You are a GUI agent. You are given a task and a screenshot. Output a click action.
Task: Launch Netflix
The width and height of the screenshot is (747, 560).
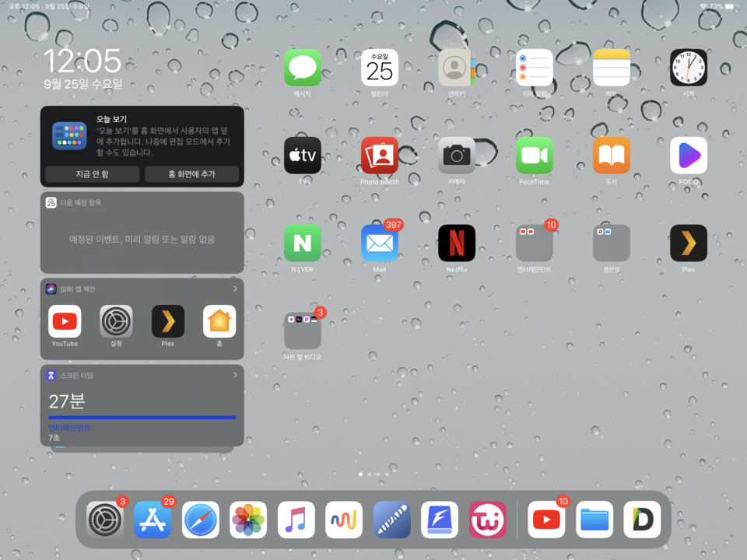pos(457,243)
